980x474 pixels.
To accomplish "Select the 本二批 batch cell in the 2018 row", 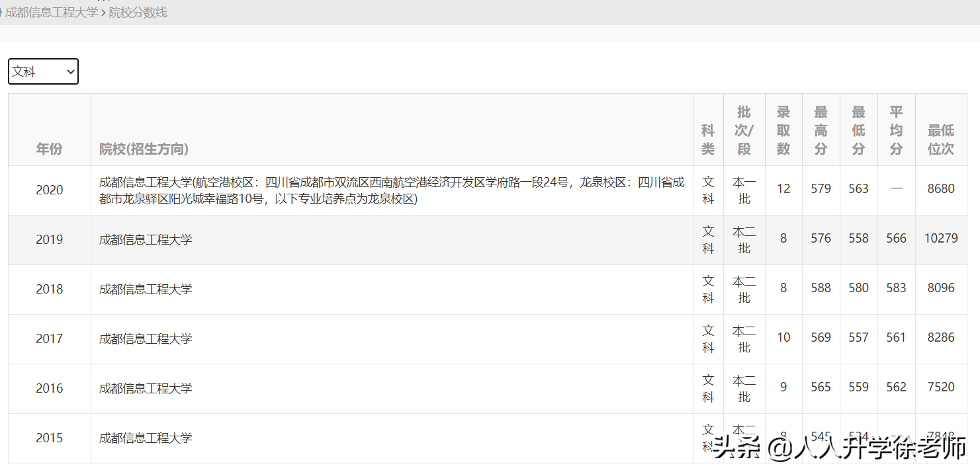I will click(744, 289).
